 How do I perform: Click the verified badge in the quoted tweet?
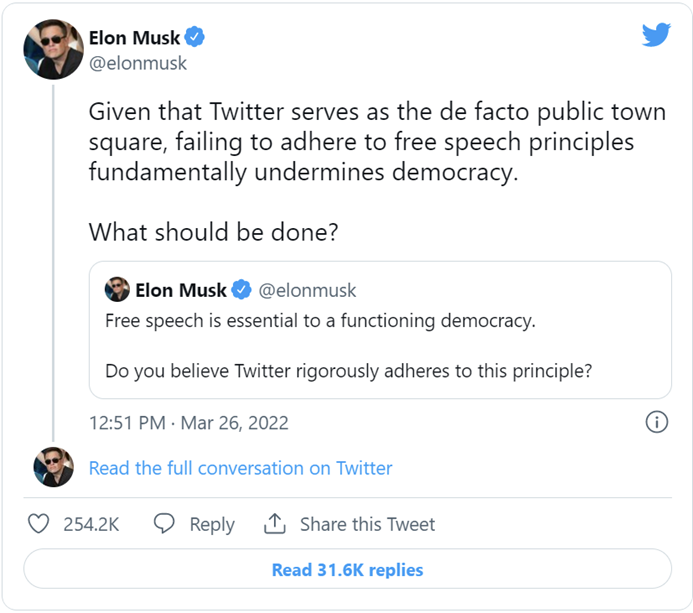point(241,291)
